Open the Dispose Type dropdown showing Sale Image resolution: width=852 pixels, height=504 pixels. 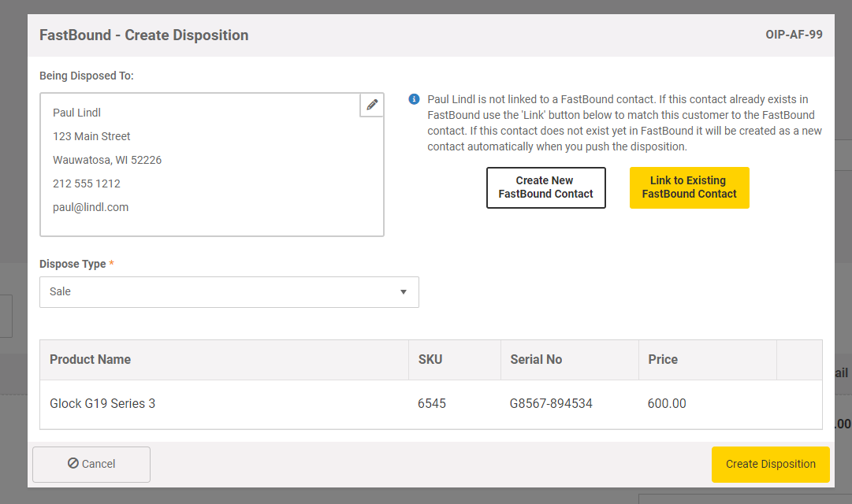pyautogui.click(x=229, y=292)
